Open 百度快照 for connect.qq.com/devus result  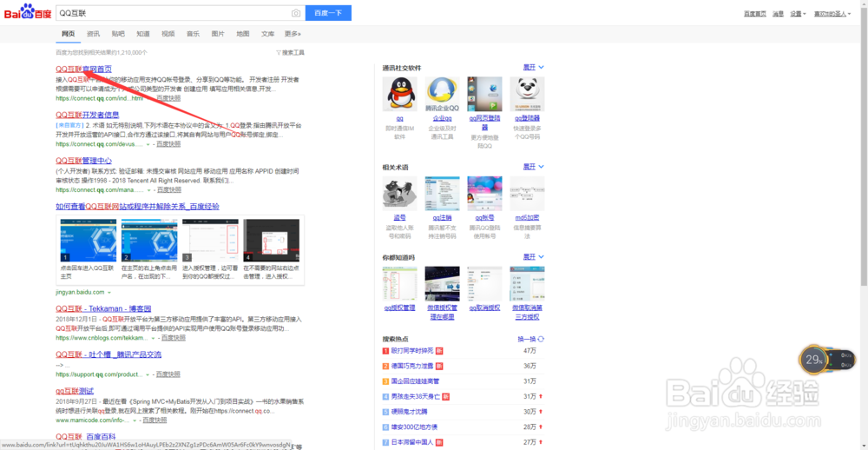pos(168,144)
